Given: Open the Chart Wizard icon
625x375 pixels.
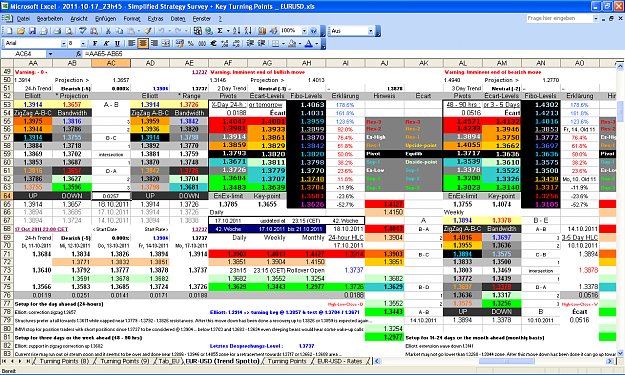Looking at the screenshot, I should (261, 31).
